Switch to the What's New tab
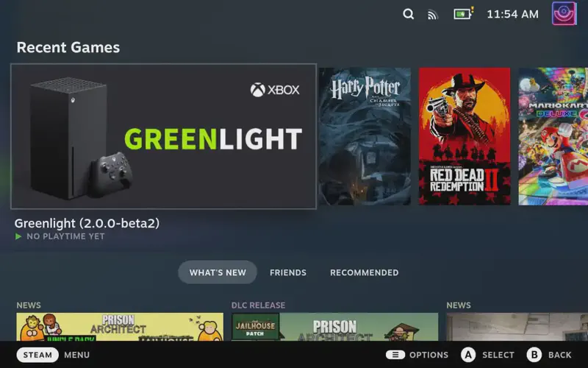 [x=218, y=272]
